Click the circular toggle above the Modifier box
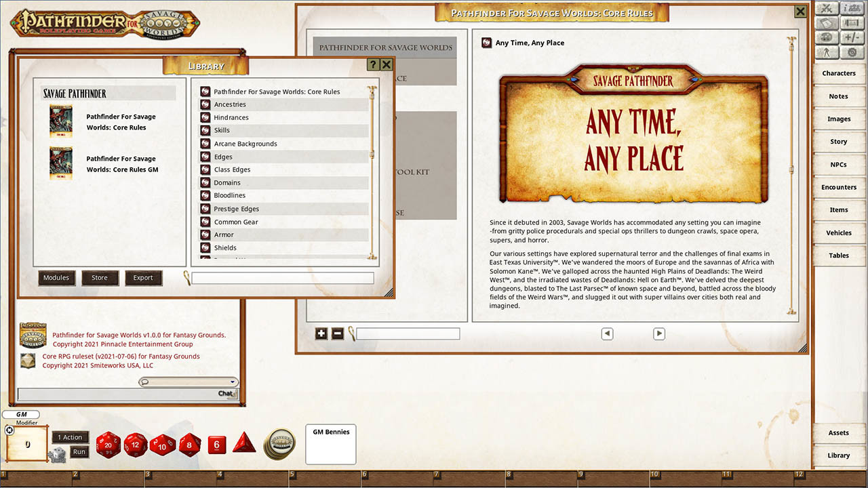Screen dimensions: 868x488 [9, 430]
